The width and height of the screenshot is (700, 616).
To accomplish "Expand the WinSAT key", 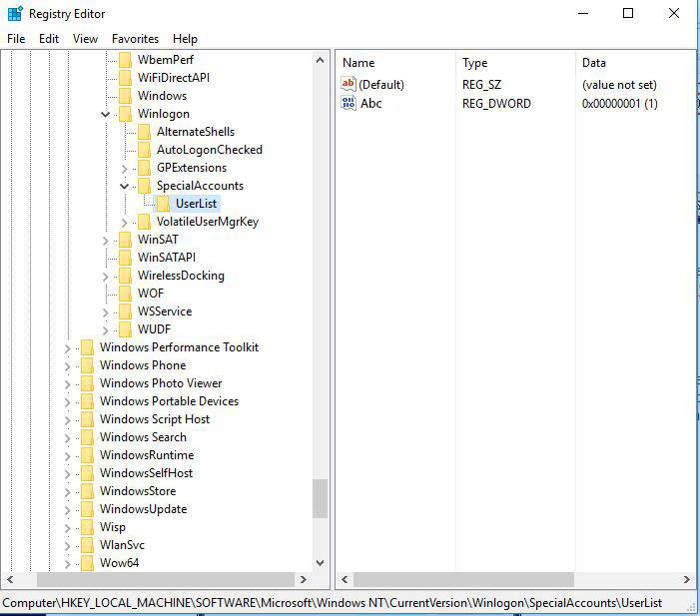I will [x=106, y=241].
